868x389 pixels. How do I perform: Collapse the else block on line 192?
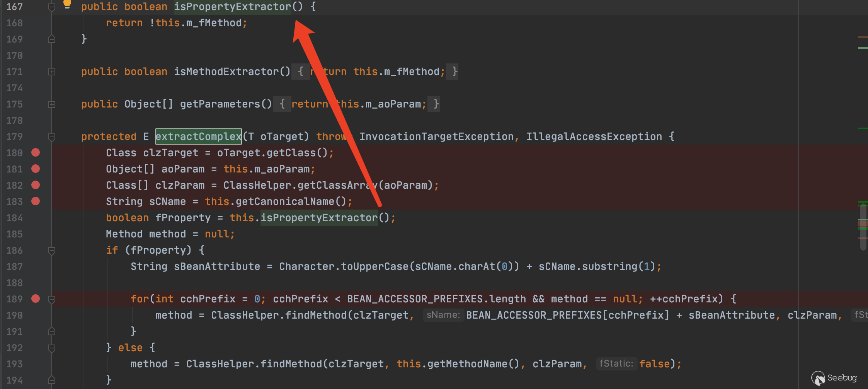click(x=52, y=348)
